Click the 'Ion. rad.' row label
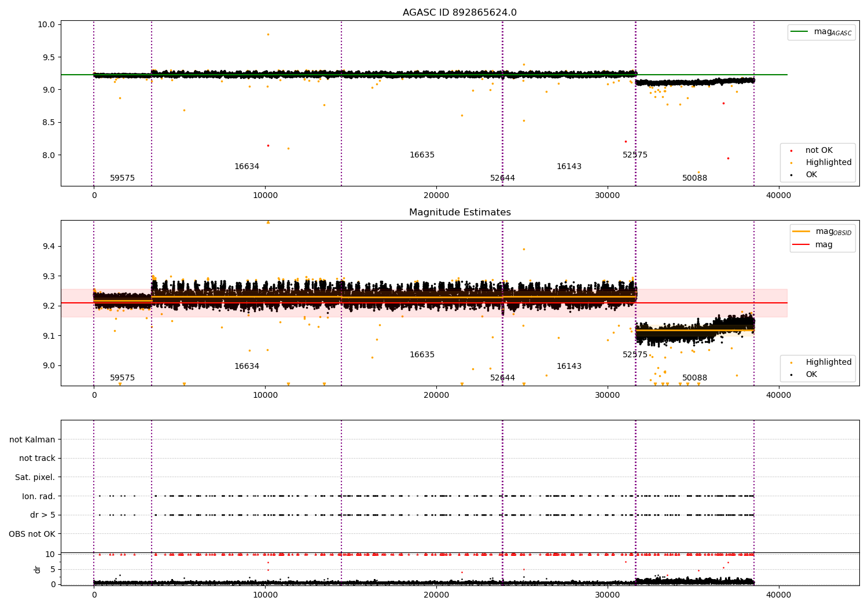 (39, 497)
